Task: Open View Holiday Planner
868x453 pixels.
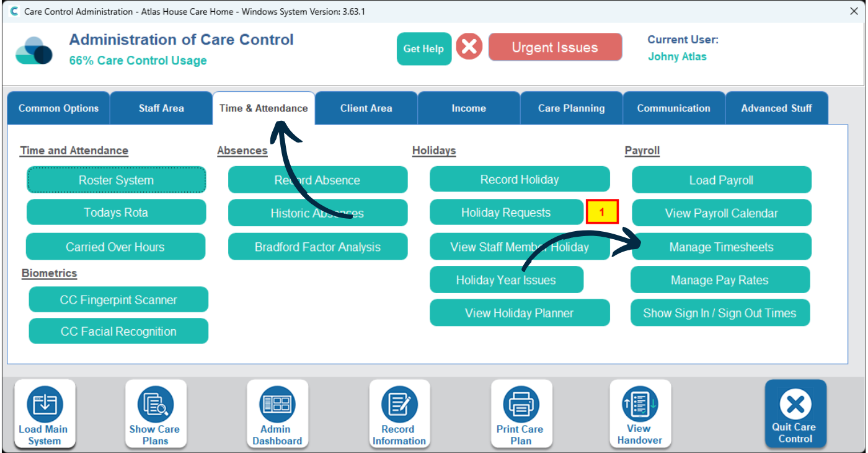Action: pos(519,314)
